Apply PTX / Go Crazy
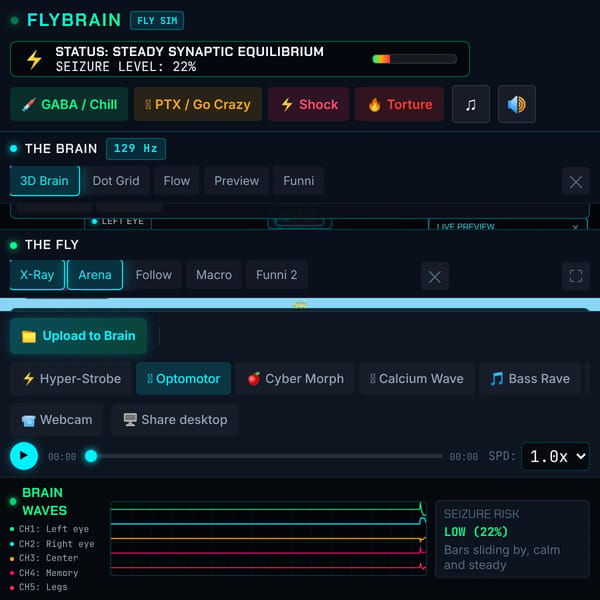The height and width of the screenshot is (600, 600). pos(198,104)
